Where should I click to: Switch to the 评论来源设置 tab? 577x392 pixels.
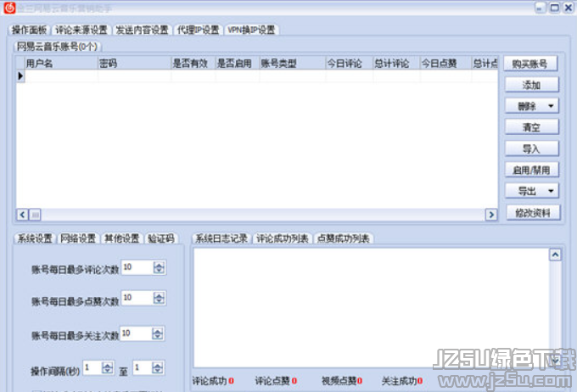click(81, 30)
